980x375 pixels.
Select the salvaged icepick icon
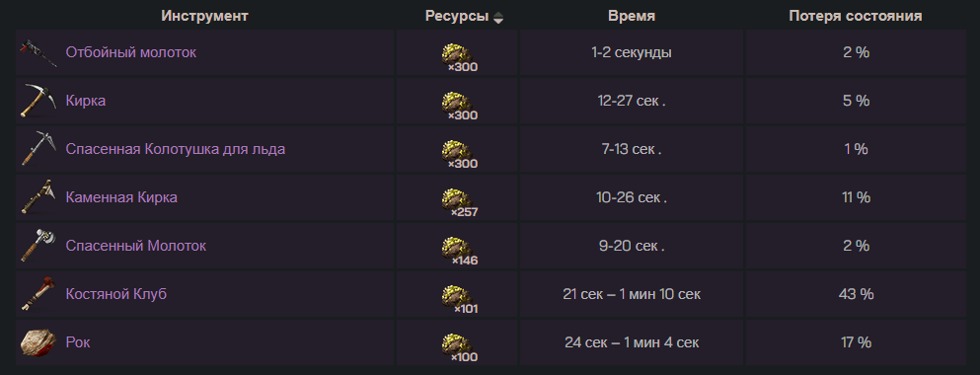pyautogui.click(x=39, y=149)
